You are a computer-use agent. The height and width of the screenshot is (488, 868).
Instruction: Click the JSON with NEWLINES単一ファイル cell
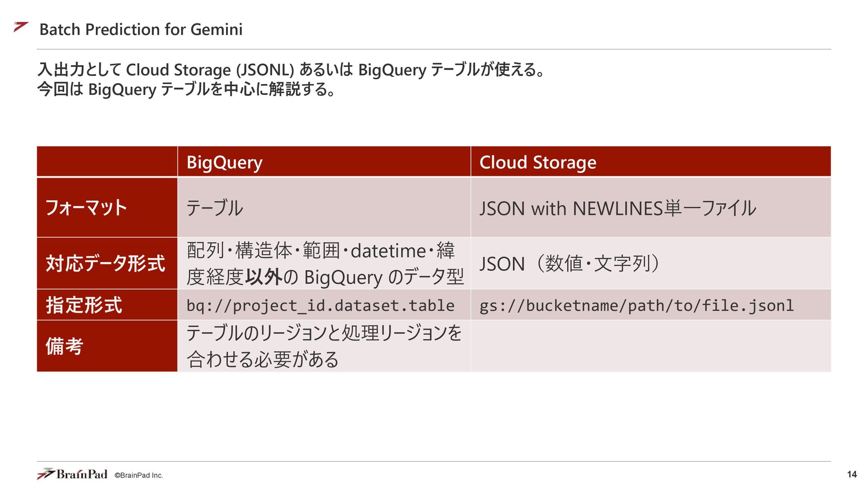coord(651,207)
